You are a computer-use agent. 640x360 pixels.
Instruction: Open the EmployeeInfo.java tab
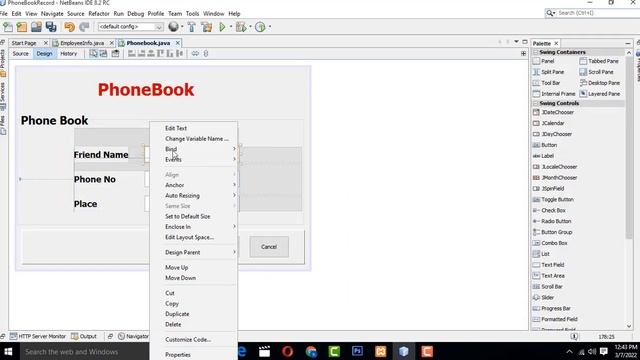pos(82,43)
